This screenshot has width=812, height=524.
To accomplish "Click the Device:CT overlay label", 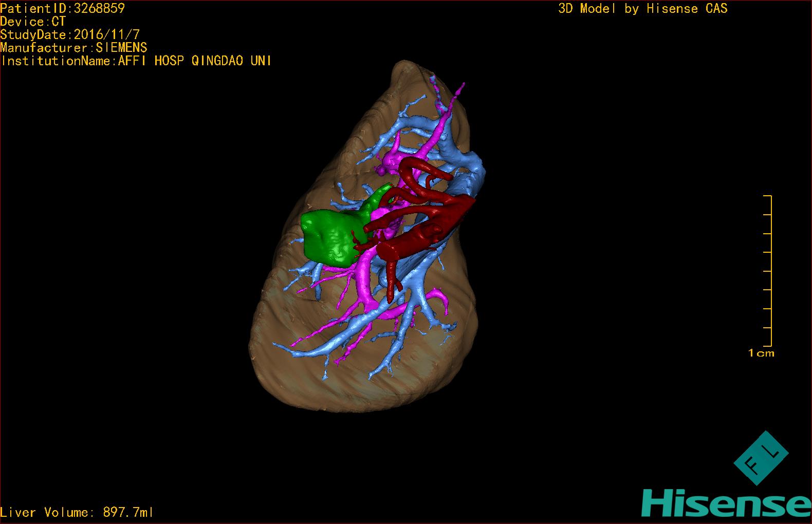I will (x=33, y=22).
